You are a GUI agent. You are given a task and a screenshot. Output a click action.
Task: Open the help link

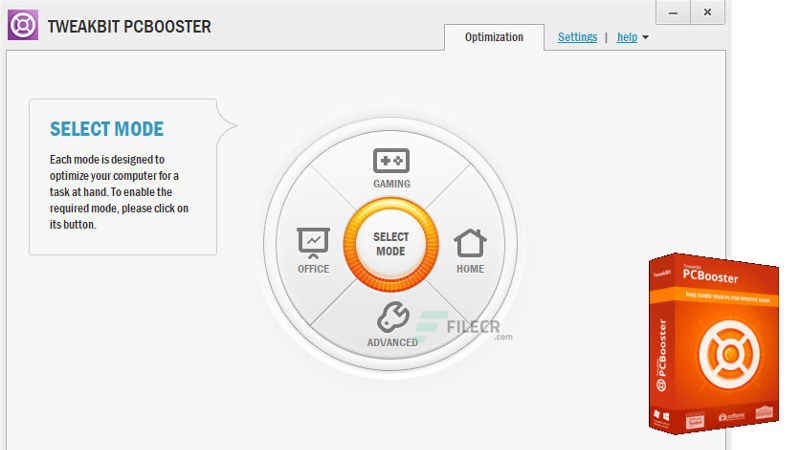click(627, 37)
